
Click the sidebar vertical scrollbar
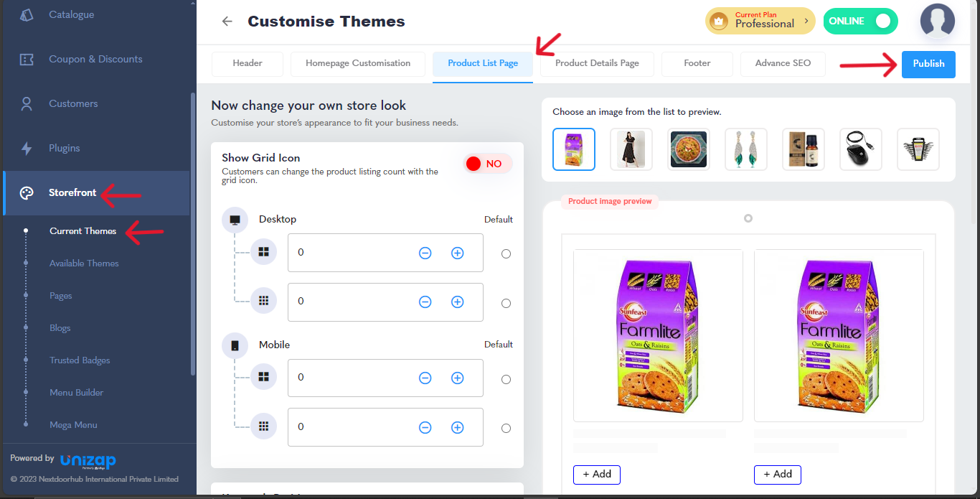(192, 233)
